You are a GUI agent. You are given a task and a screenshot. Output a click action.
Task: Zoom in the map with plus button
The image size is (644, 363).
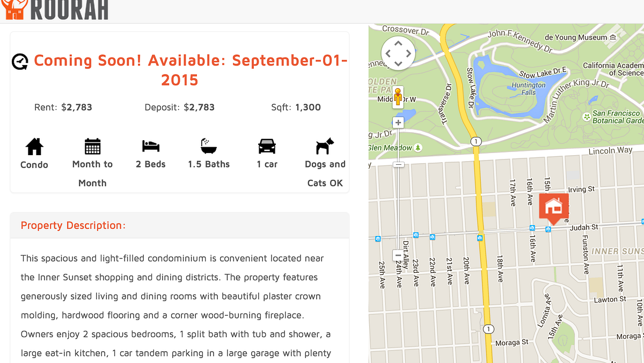tap(398, 122)
